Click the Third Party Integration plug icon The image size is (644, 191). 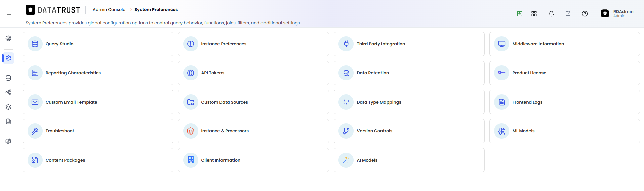pos(346,44)
